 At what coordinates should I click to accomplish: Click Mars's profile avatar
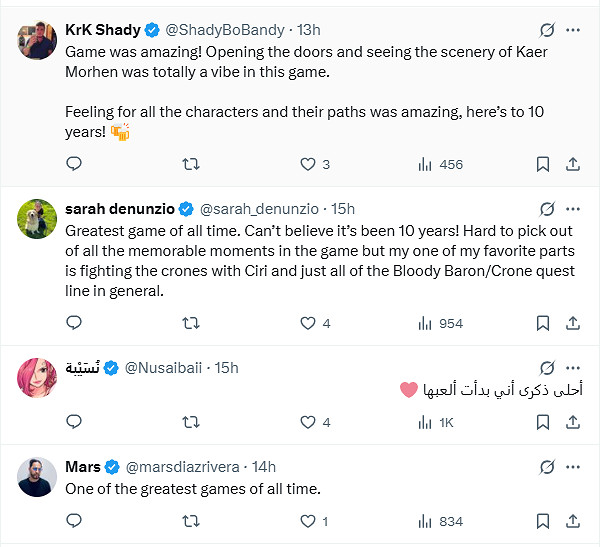pos(37,476)
